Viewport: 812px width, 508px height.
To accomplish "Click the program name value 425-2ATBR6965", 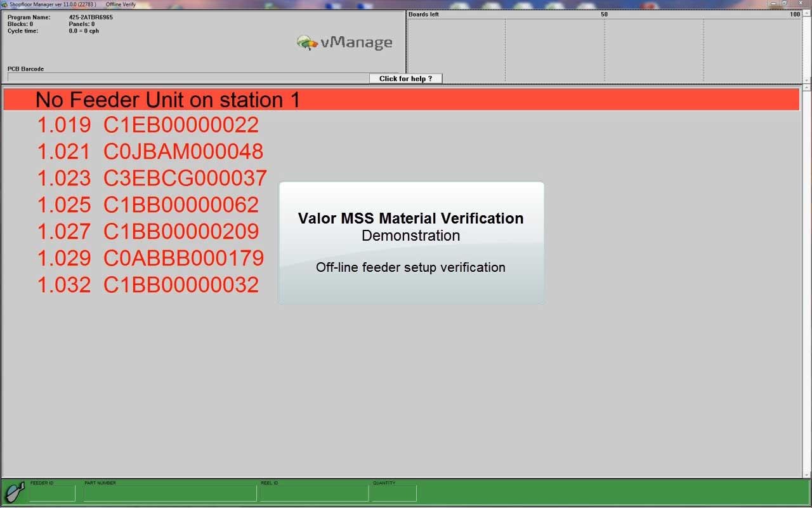I will pyautogui.click(x=91, y=17).
